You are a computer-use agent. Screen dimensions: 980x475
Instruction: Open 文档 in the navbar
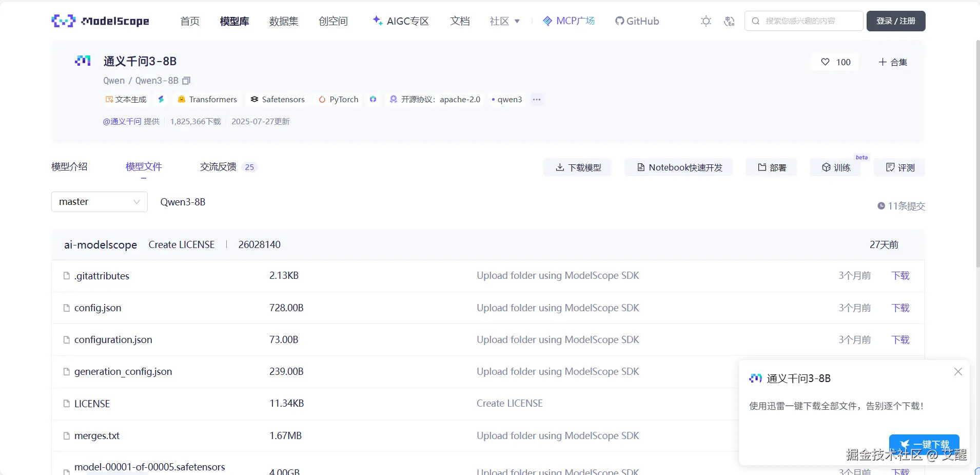(460, 21)
